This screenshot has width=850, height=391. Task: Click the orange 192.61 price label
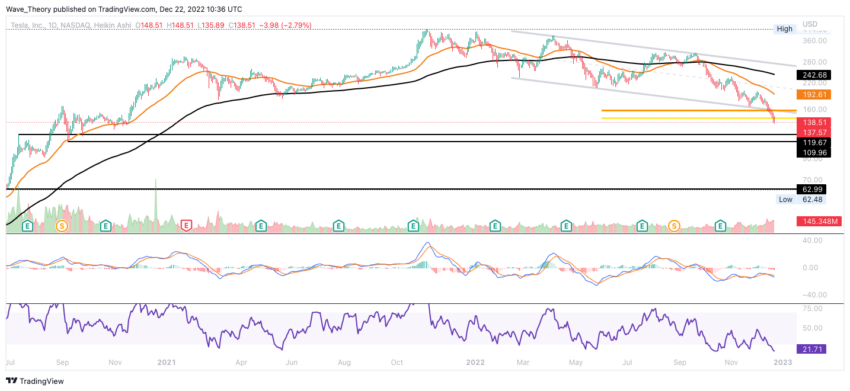[811, 94]
